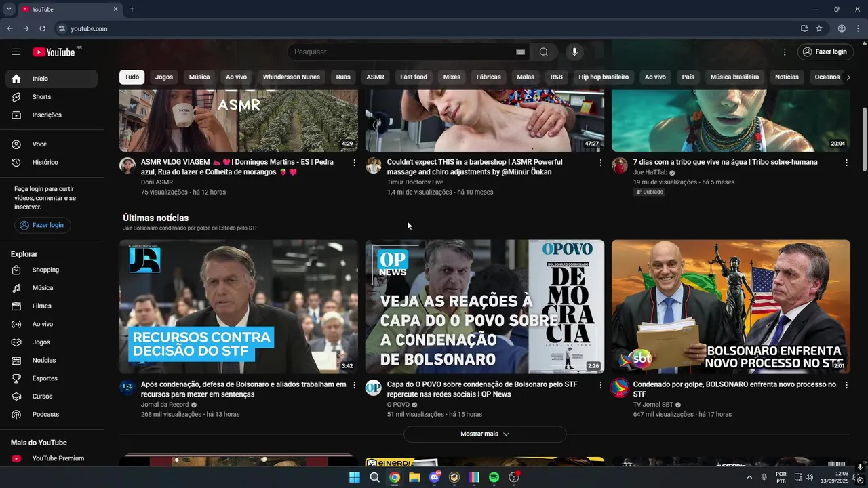Open Podcasts under Explorar
This screenshot has height=488, width=868.
pos(52,415)
